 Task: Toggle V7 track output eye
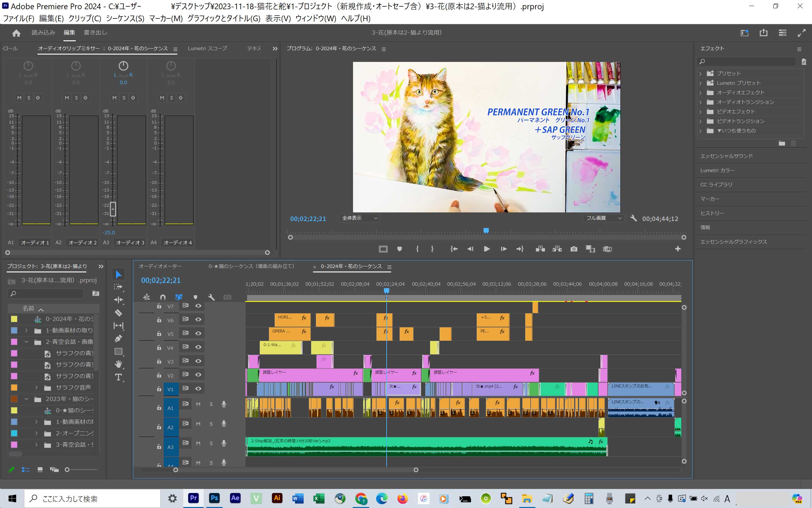pyautogui.click(x=198, y=306)
